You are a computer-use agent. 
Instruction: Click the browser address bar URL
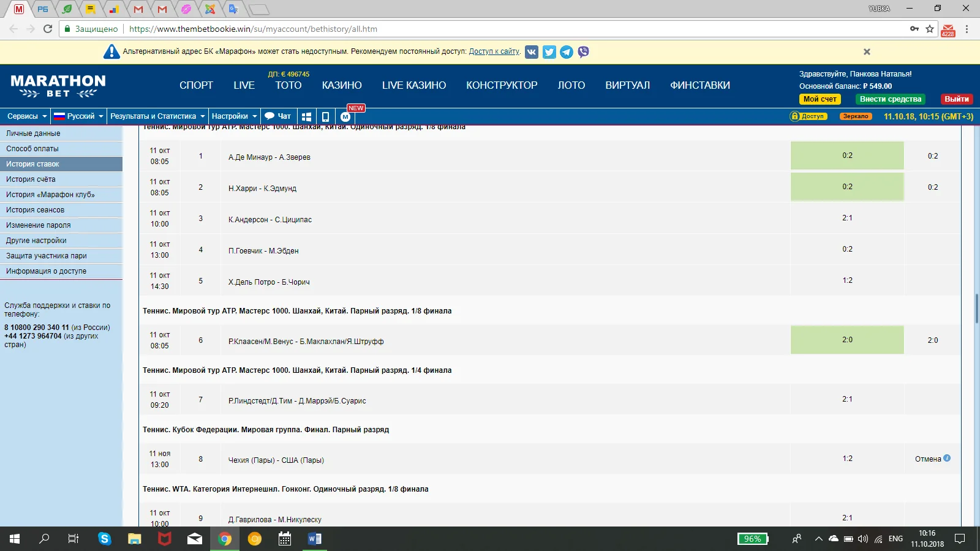pos(253,29)
